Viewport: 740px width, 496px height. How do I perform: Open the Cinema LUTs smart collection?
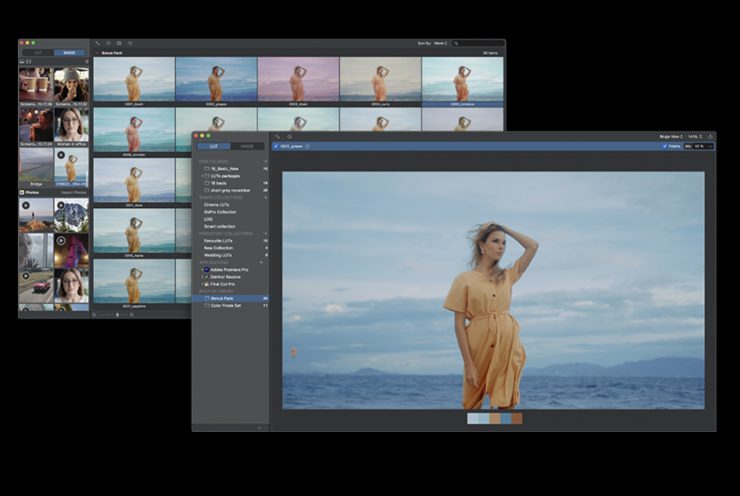(218, 204)
